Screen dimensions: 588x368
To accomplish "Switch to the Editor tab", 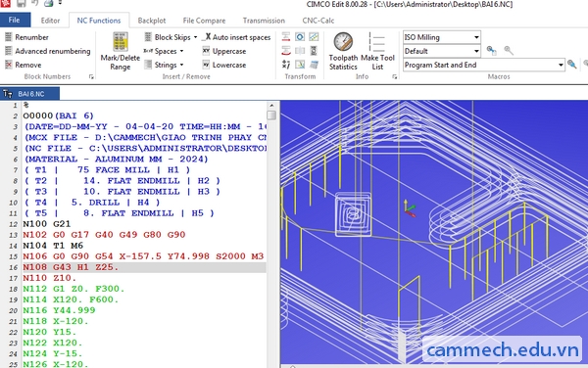I will click(50, 21).
